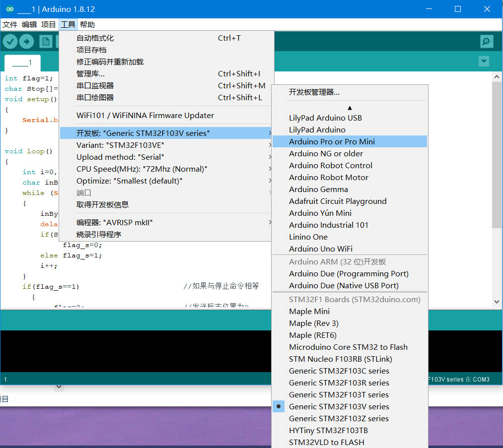Pick HYTiny STM32F103TB board
Image resolution: width=503 pixels, height=448 pixels.
click(350, 430)
